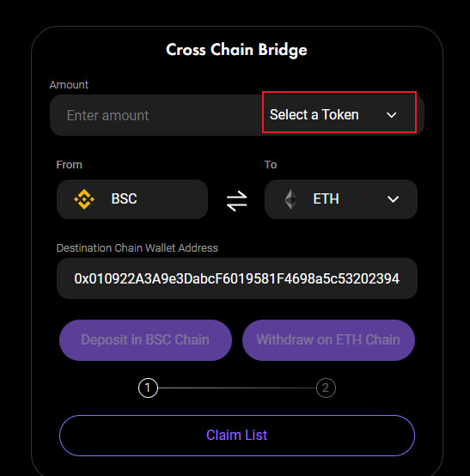Click Withdraw on ETH Chain button

(328, 340)
